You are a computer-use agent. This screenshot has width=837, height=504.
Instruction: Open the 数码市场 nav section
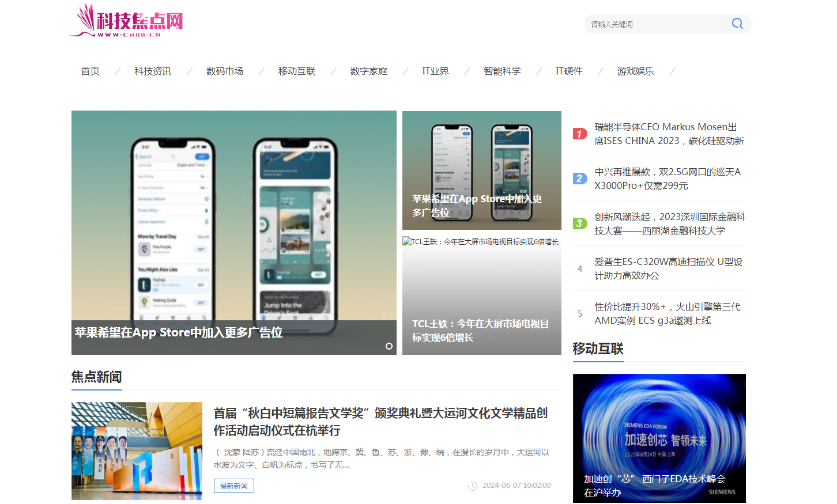pos(225,71)
